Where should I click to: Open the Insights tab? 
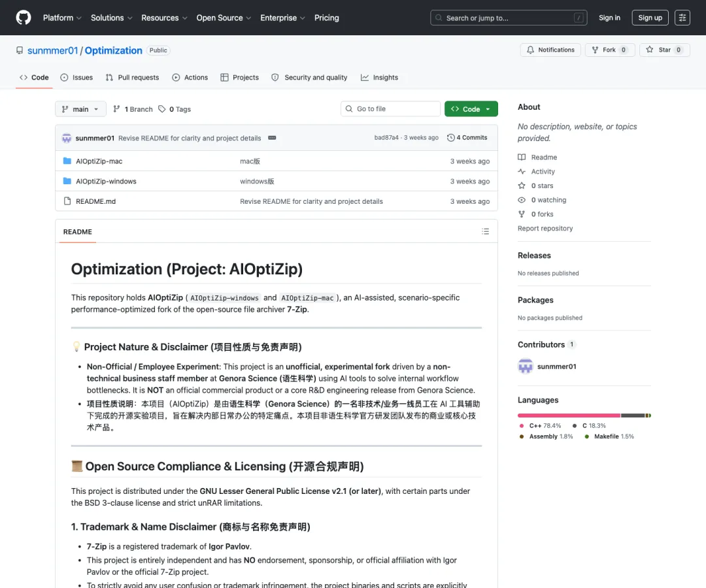pyautogui.click(x=380, y=77)
